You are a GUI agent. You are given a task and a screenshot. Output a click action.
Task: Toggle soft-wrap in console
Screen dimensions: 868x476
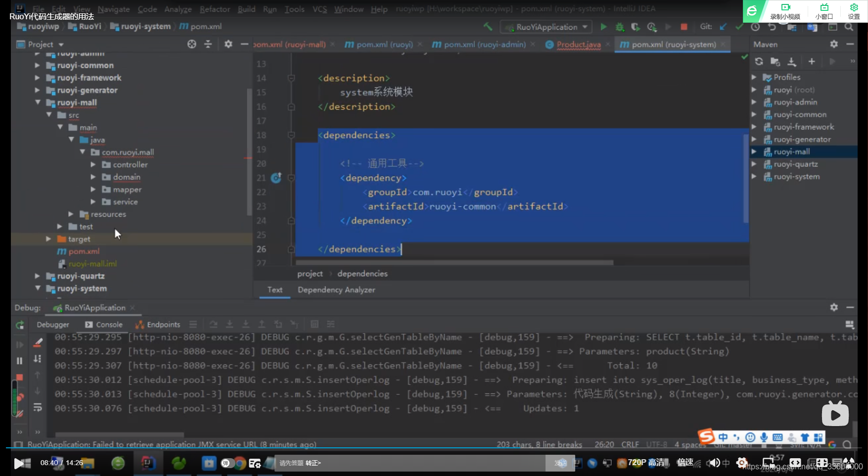[38, 407]
